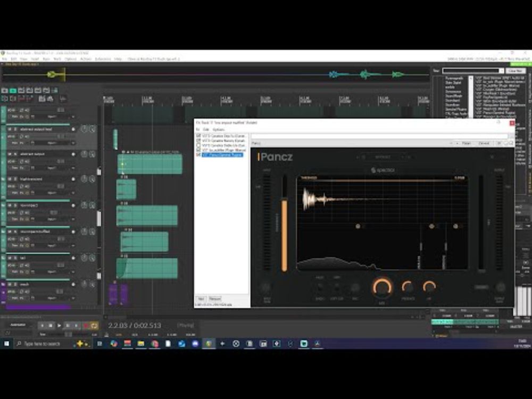The image size is (532, 399).
Task: Open the FX button on the tail track
Action: point(22,272)
